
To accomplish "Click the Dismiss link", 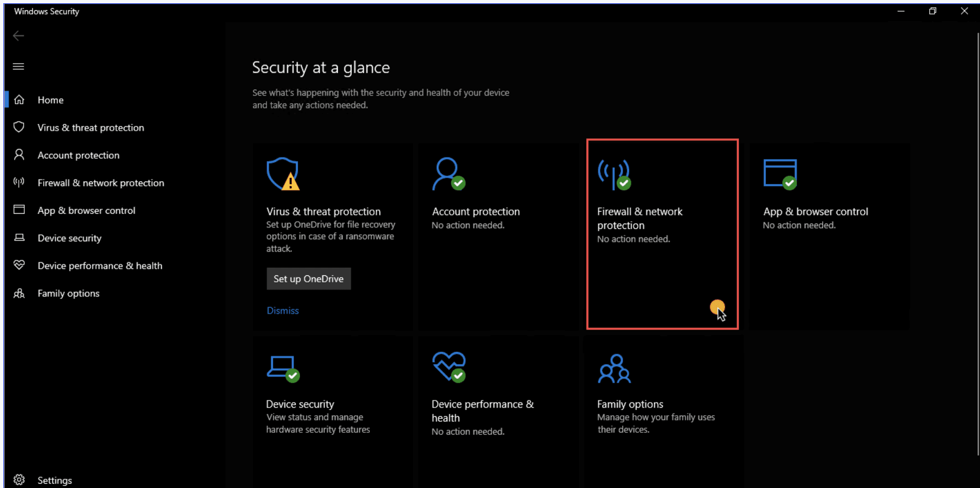I will (283, 311).
